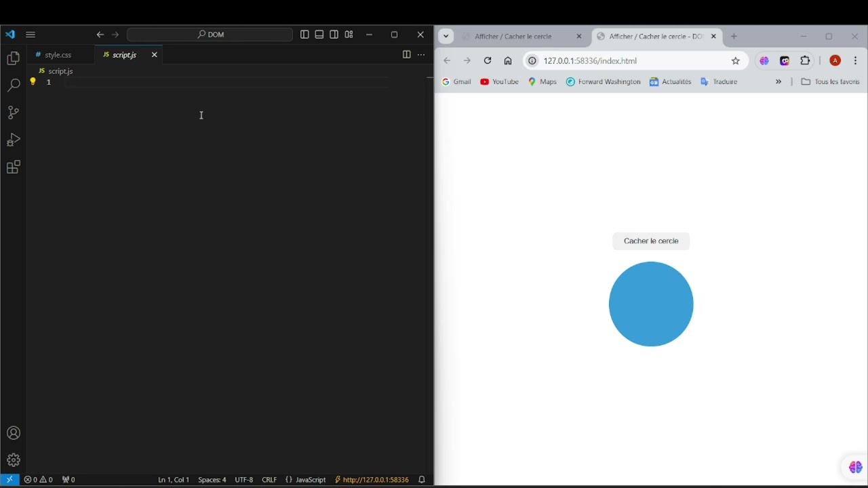Expand the hidden bookmarks chevron

click(x=778, y=82)
